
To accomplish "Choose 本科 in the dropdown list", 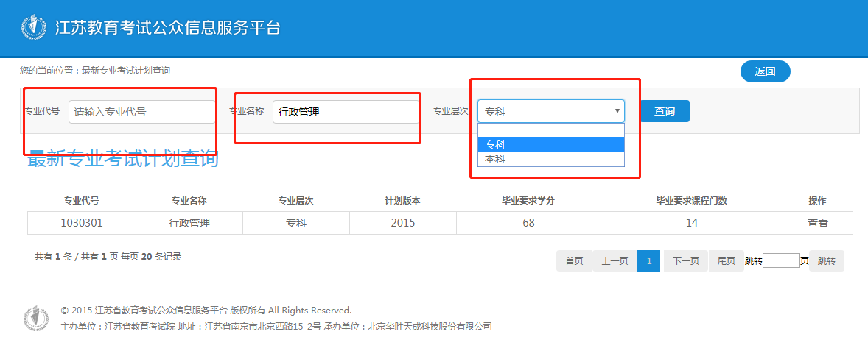I will 551,159.
